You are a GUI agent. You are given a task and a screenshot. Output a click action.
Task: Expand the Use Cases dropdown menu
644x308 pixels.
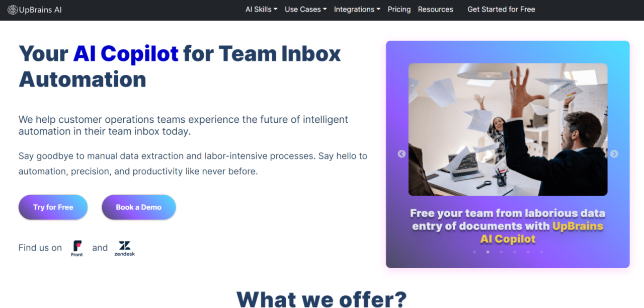305,10
